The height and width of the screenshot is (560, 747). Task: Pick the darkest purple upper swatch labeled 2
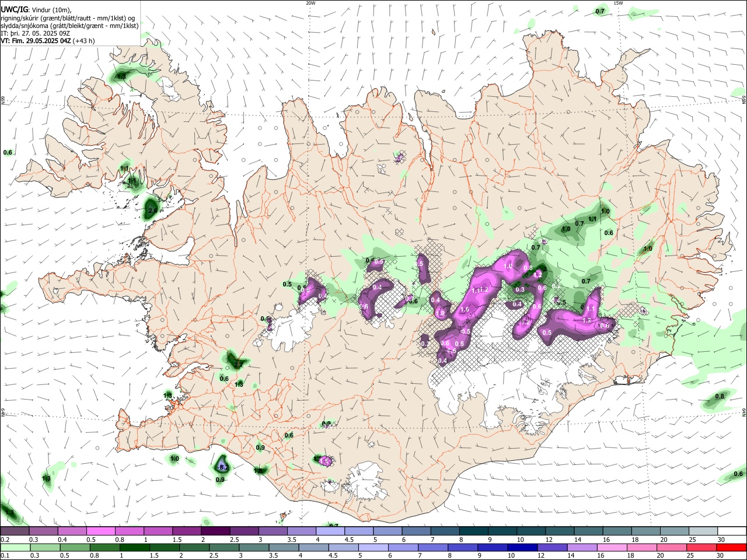[x=215, y=531]
